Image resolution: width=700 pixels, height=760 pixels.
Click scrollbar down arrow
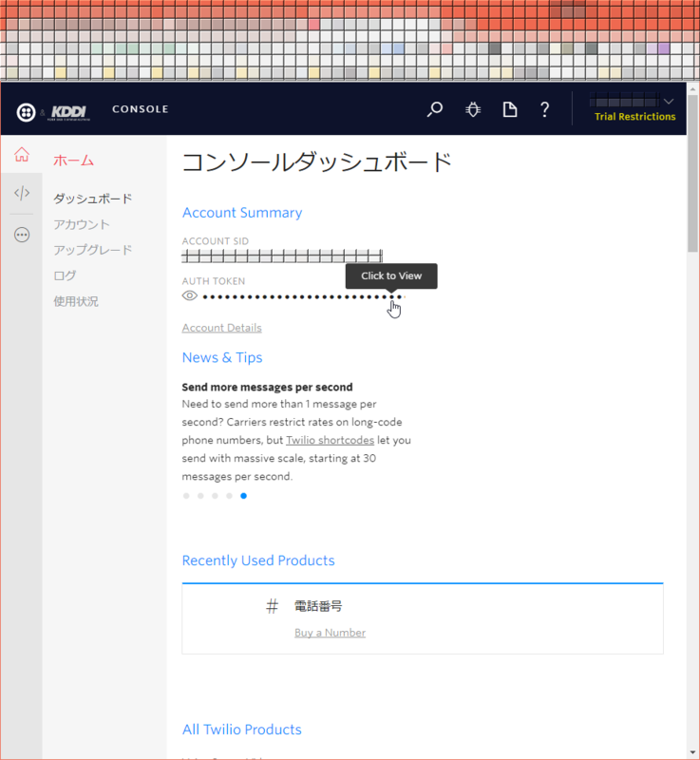(x=693, y=751)
